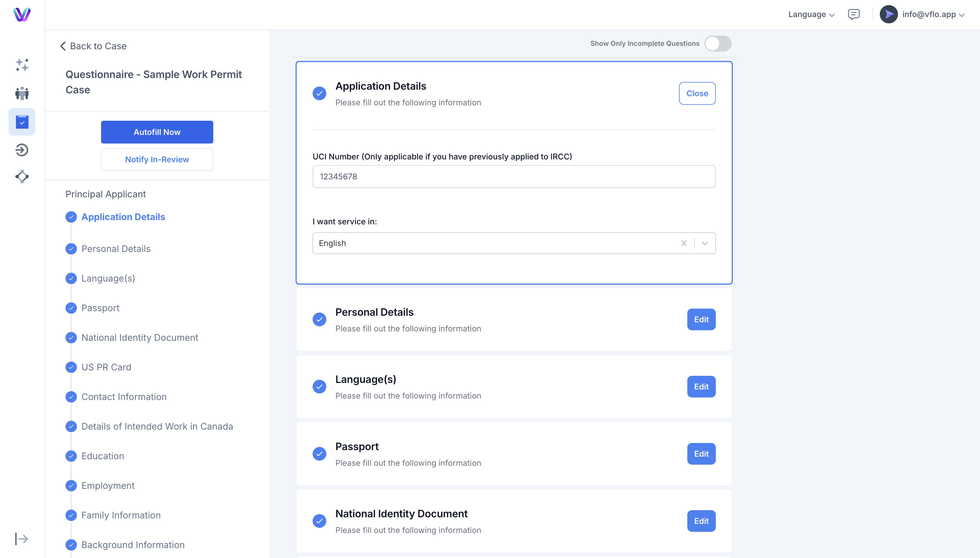980x558 pixels.
Task: Select Education in sidebar list
Action: [103, 456]
